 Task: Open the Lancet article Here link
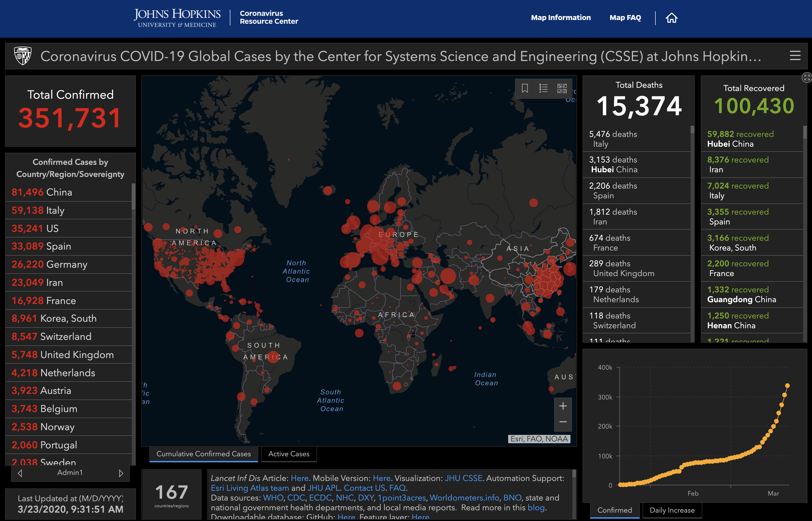(x=299, y=478)
